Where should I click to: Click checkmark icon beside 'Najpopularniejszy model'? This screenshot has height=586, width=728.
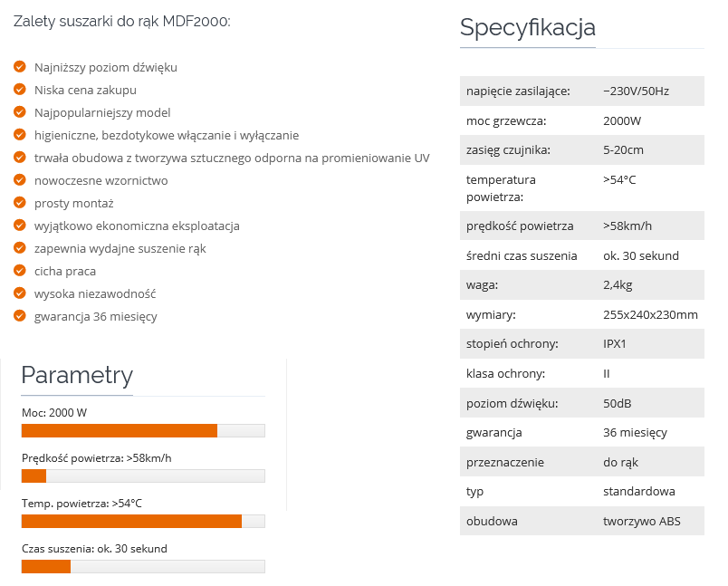click(20, 112)
